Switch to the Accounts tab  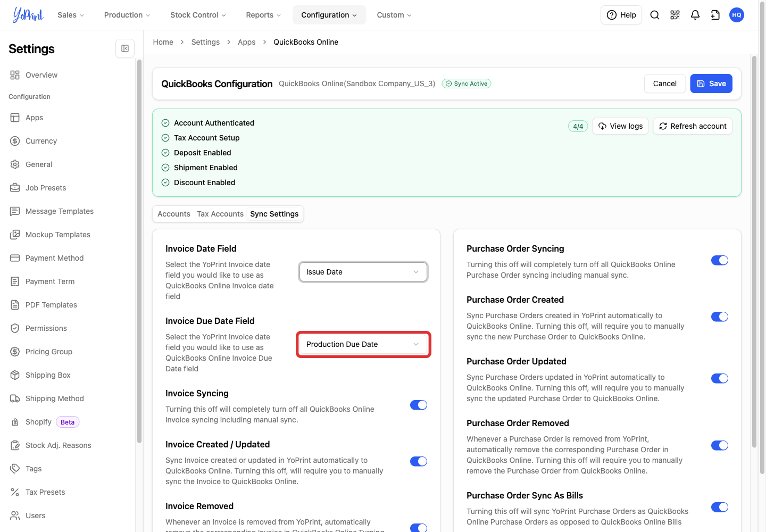[174, 214]
